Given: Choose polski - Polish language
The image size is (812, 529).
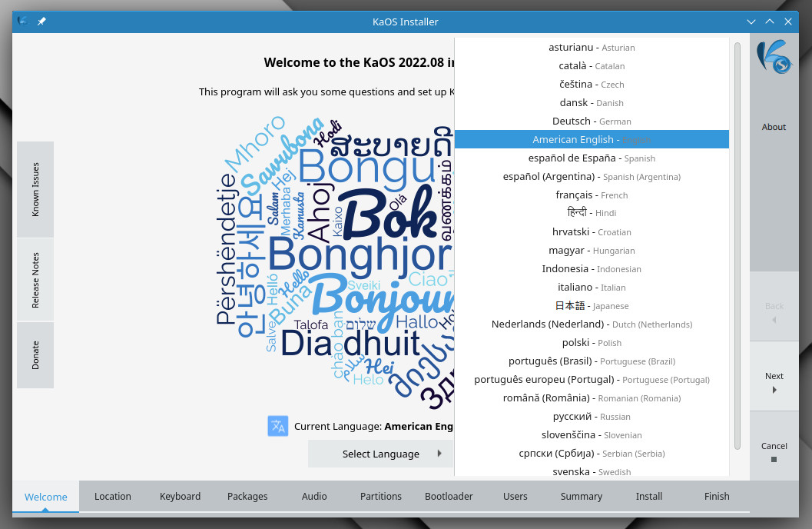Looking at the screenshot, I should pos(592,342).
